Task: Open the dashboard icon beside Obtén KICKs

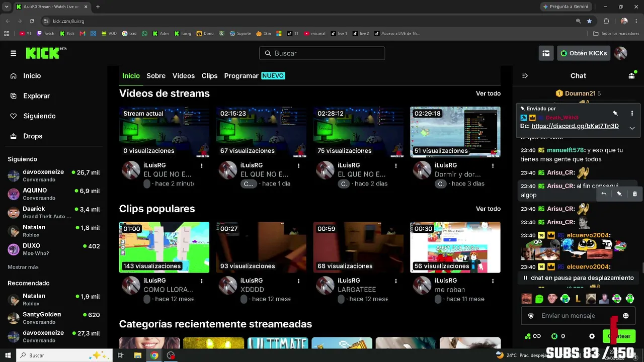Action: [x=546, y=53]
